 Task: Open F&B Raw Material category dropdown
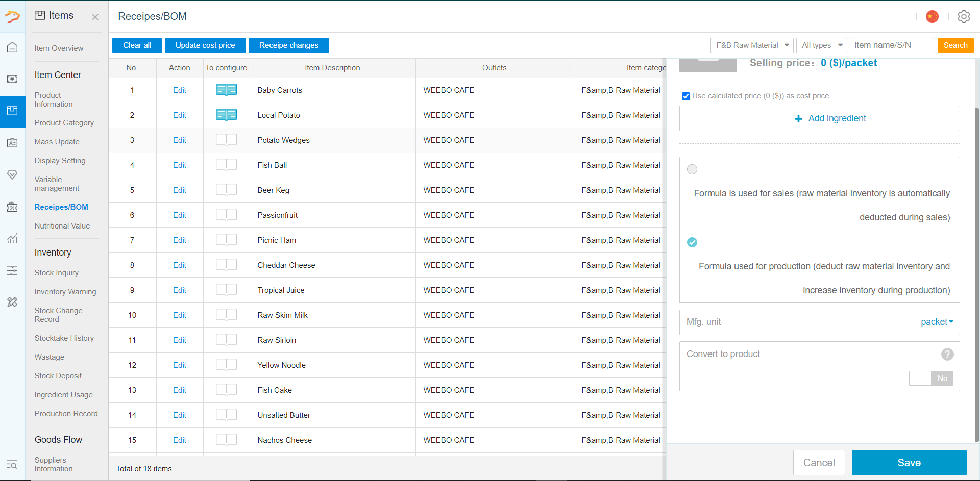coord(752,45)
